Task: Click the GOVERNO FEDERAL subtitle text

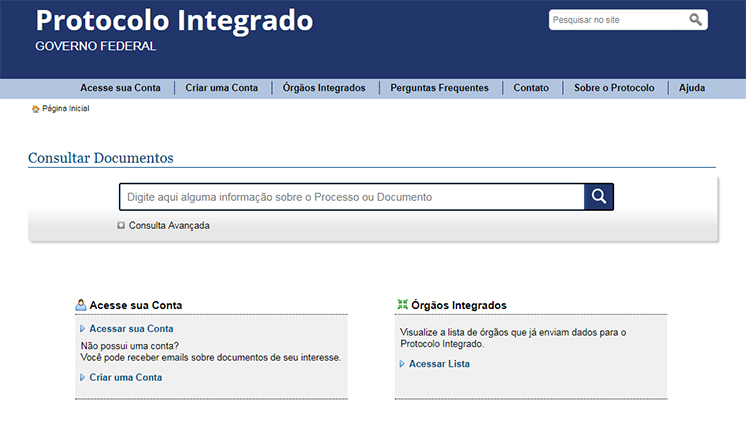Action: click(x=96, y=46)
